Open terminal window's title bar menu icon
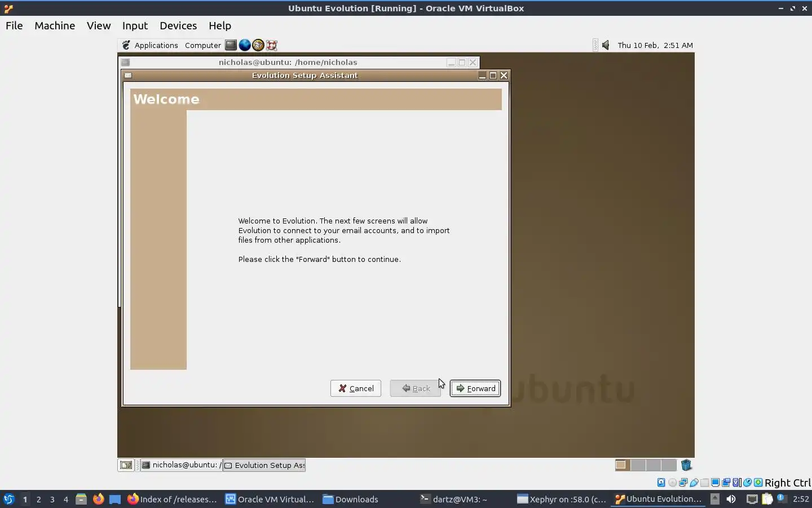The width and height of the screenshot is (812, 508). (125, 62)
